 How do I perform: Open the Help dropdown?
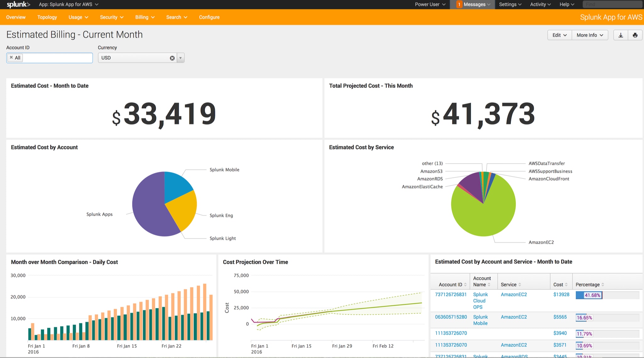567,4
